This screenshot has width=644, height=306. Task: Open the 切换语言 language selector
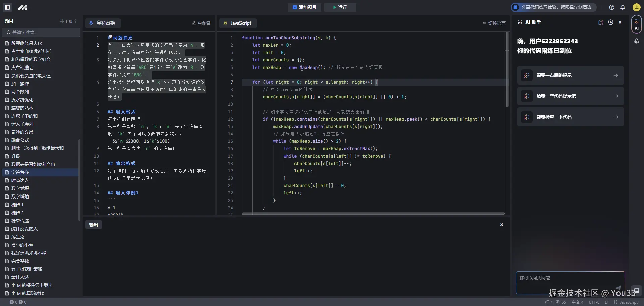(x=493, y=23)
